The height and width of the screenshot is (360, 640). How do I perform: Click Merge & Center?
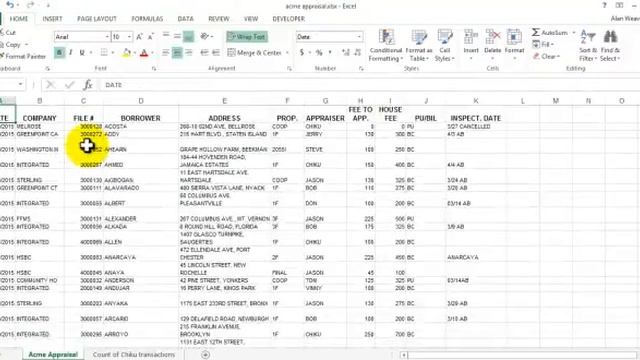(x=255, y=53)
